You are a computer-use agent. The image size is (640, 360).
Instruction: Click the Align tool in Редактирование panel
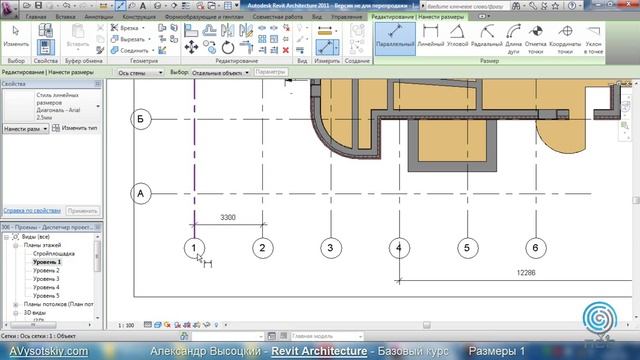coord(191,30)
